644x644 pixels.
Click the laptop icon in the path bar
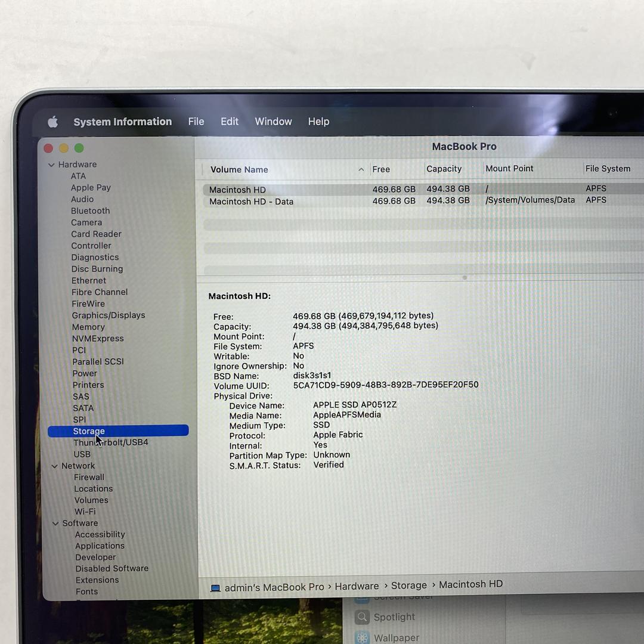(215, 588)
